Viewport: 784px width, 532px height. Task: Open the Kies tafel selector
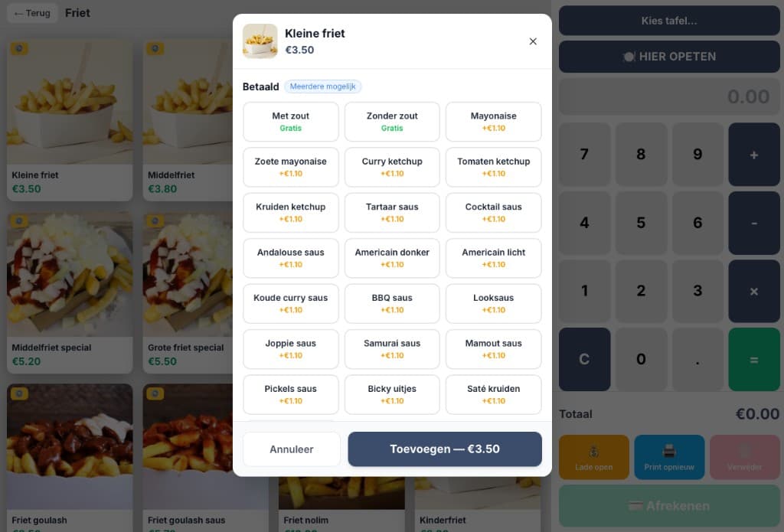click(669, 21)
